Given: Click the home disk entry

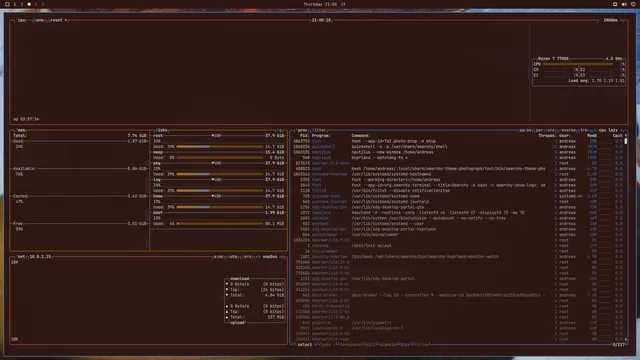Looking at the screenshot, I should click(218, 196).
